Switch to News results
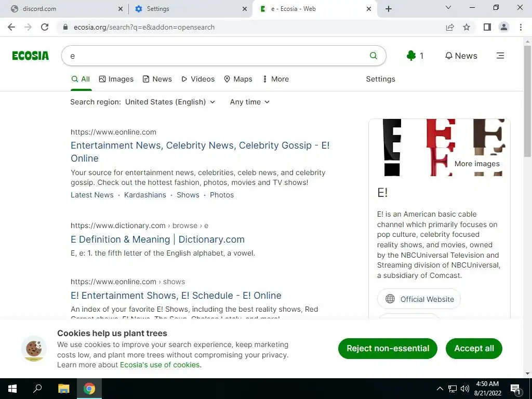532x399 pixels. (157, 79)
